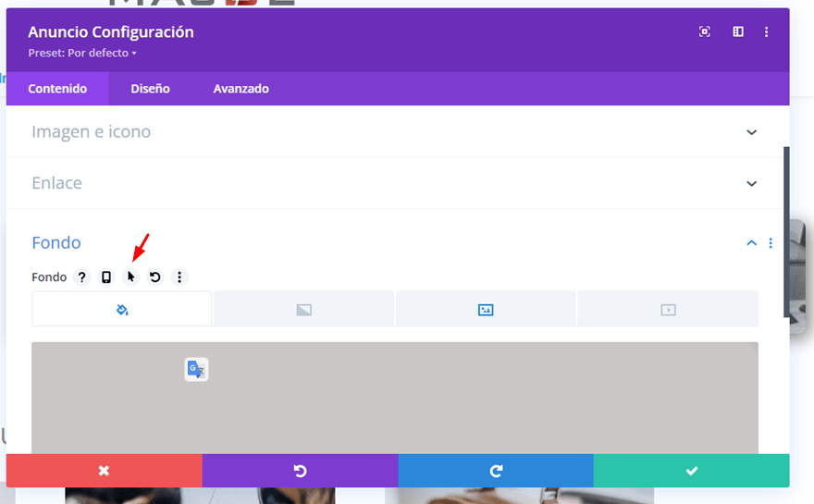Snap the modal to sidebar
The image size is (814, 504).
(738, 31)
